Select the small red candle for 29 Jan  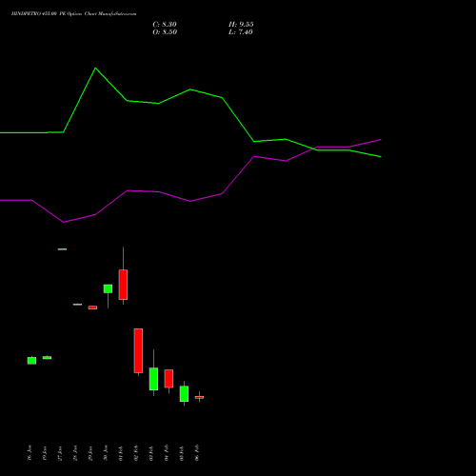92,307
